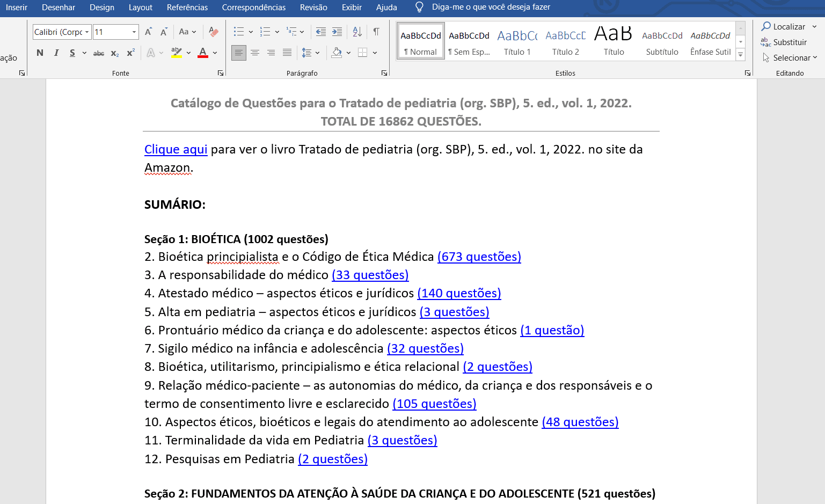Open the '(140 questões)' link
This screenshot has width=825, height=504.
[459, 293]
